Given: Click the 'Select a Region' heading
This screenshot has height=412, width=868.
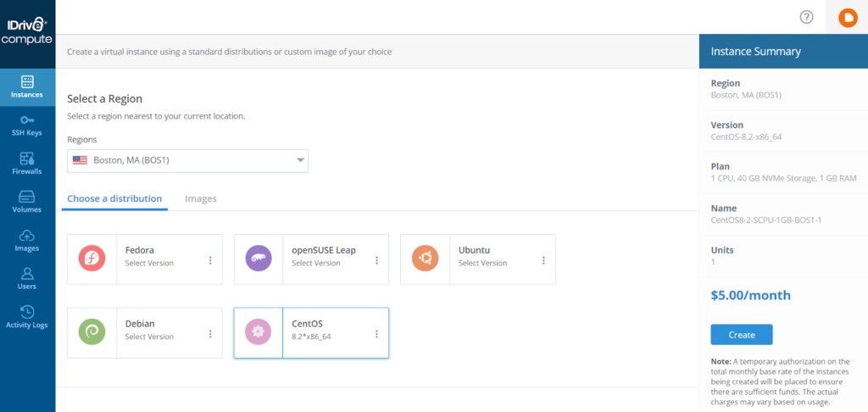Looking at the screenshot, I should click(104, 99).
